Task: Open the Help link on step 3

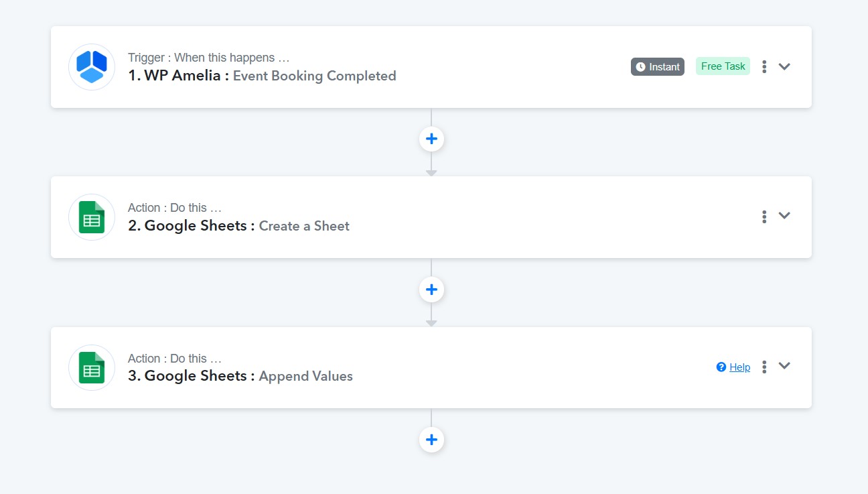Action: tap(739, 367)
